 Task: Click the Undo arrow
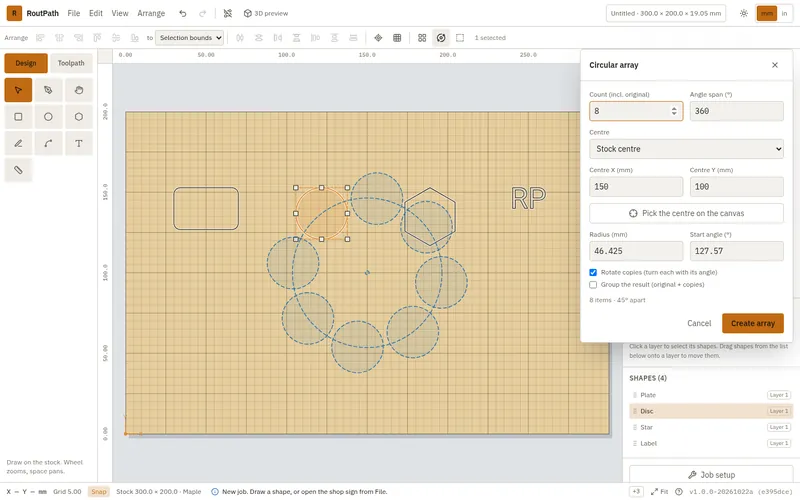pyautogui.click(x=183, y=13)
